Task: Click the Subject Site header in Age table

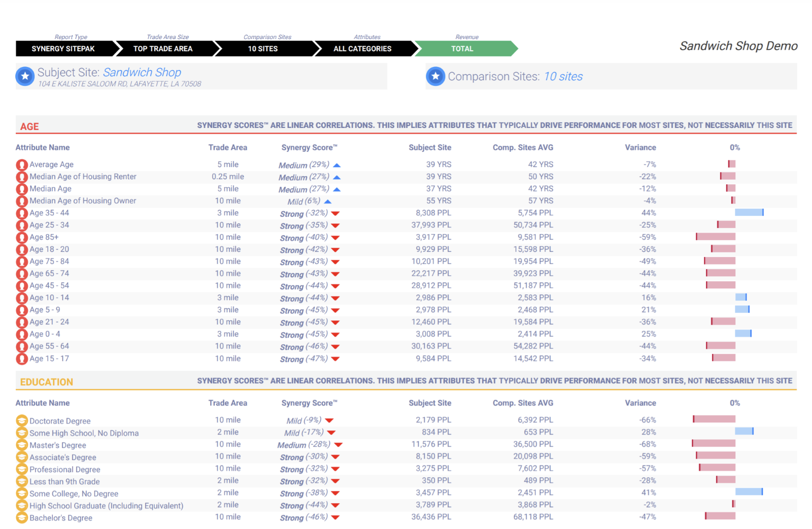Action: [430, 148]
